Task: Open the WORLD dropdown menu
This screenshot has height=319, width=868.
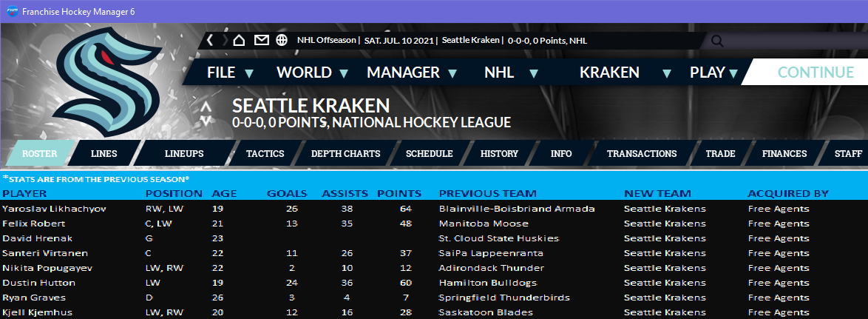Action: 313,73
